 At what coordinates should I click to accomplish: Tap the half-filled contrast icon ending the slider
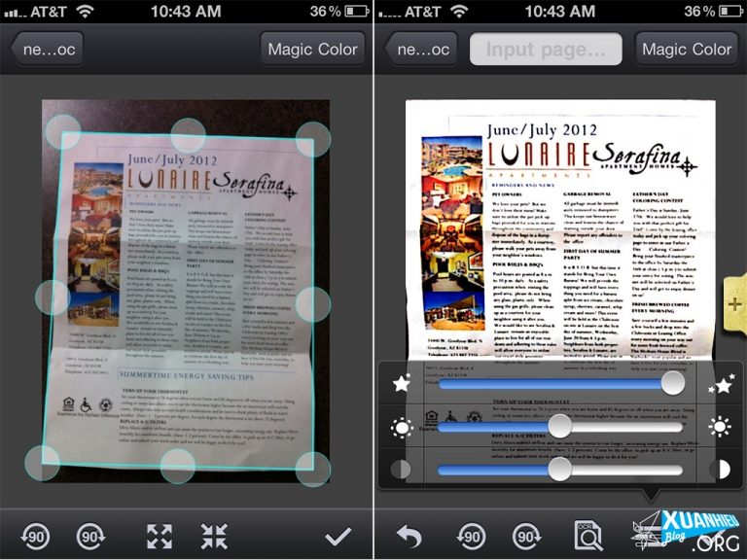point(721,469)
